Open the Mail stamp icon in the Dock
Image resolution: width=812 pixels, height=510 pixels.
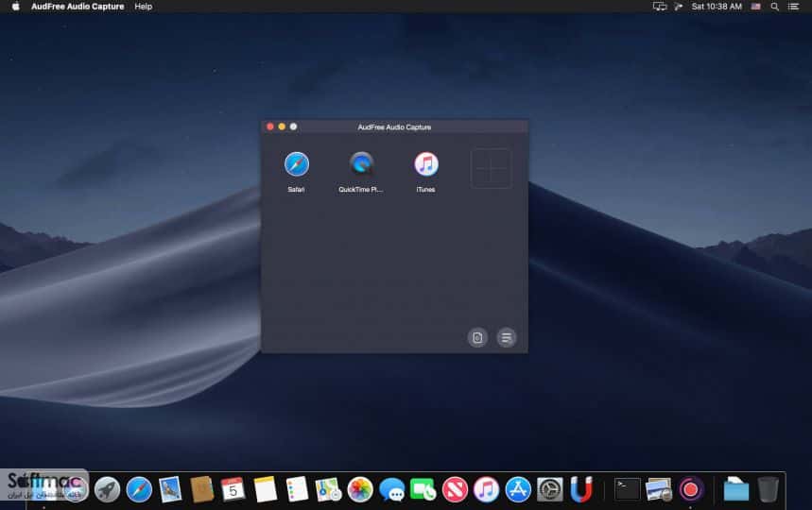click(170, 489)
